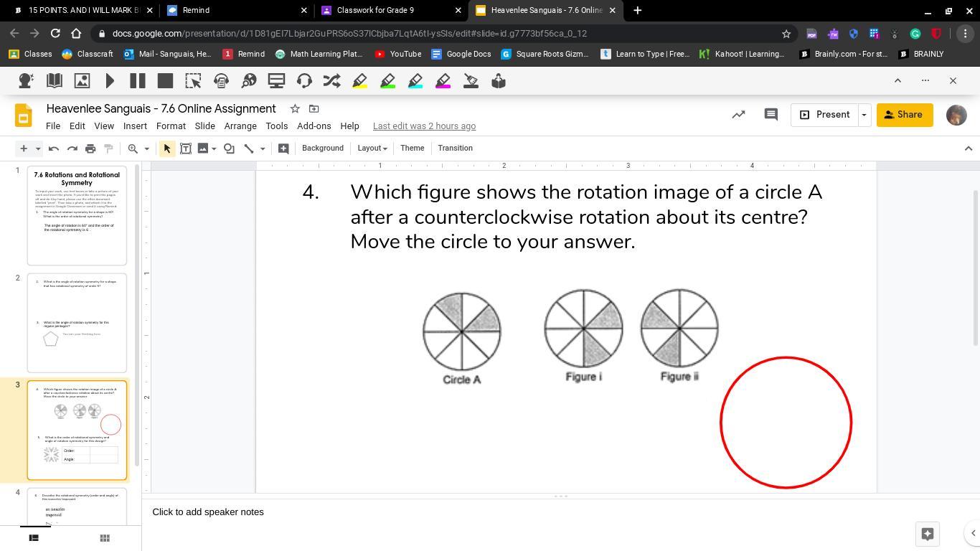This screenshot has width=980, height=551.
Task: Click the Add comment icon in toolbar
Action: coord(283,149)
